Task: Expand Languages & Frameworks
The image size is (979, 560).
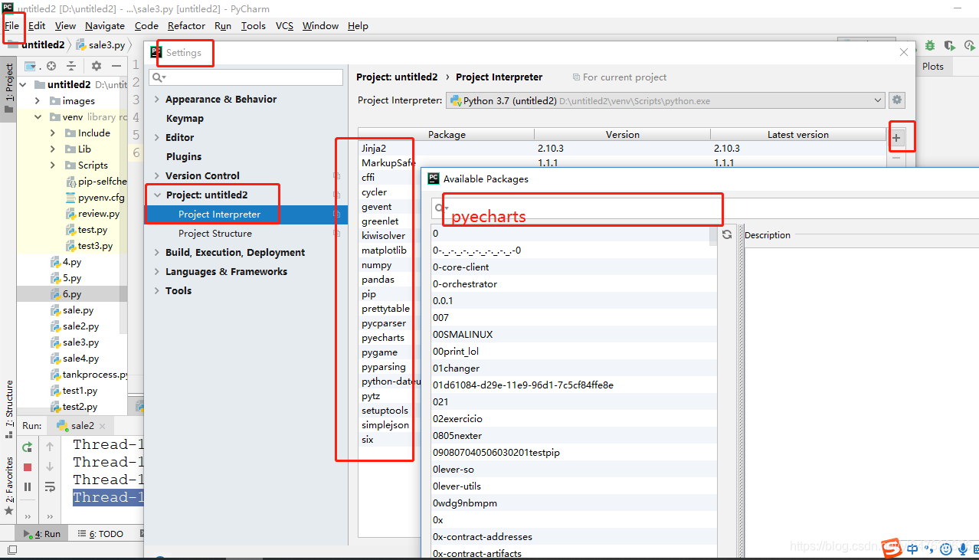Action: tap(157, 272)
